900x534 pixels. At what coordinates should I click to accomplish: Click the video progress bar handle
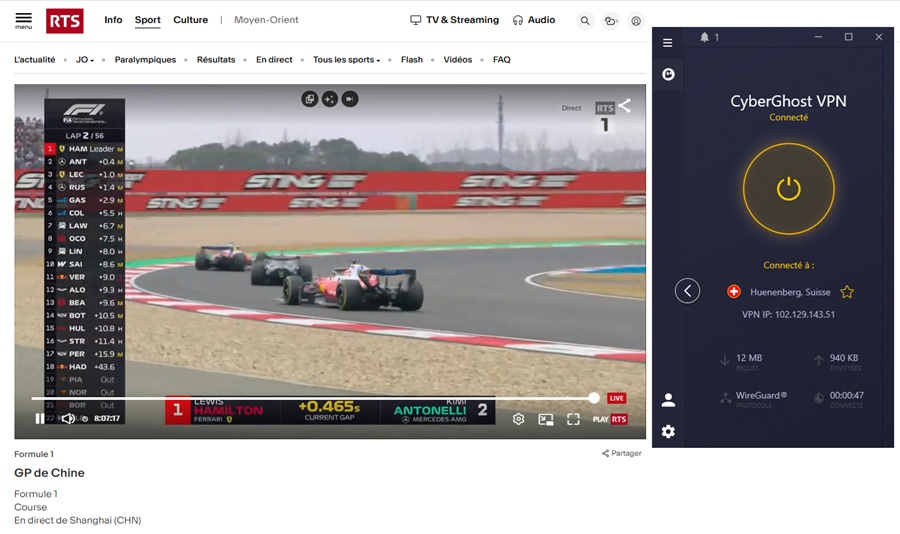point(594,398)
